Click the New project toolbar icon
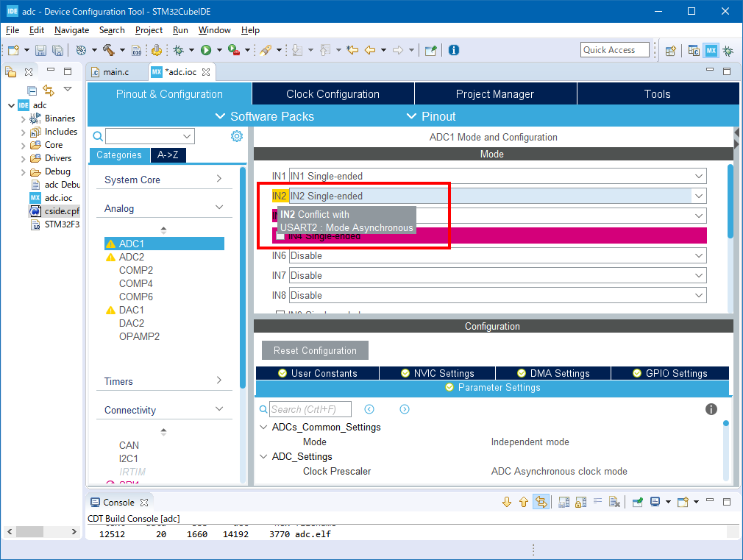743x560 pixels. 13,50
